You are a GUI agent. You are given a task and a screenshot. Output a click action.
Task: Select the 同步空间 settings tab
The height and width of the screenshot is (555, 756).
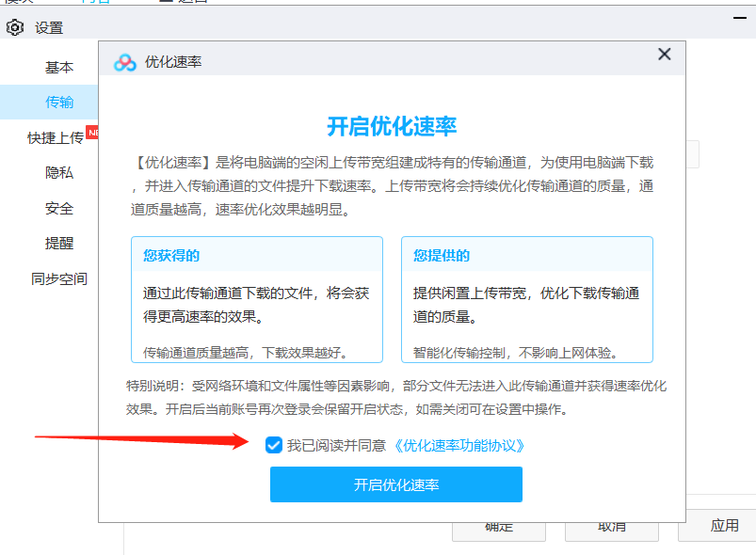[x=58, y=278]
